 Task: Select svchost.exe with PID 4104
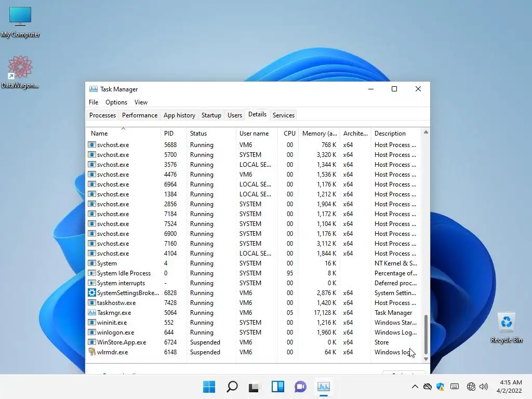pos(254,253)
